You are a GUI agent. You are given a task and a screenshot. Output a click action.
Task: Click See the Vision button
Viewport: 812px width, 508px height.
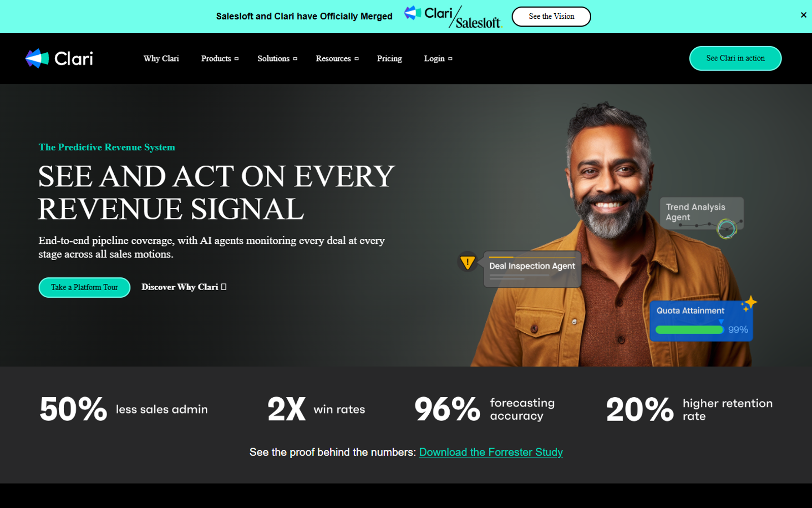click(x=551, y=16)
